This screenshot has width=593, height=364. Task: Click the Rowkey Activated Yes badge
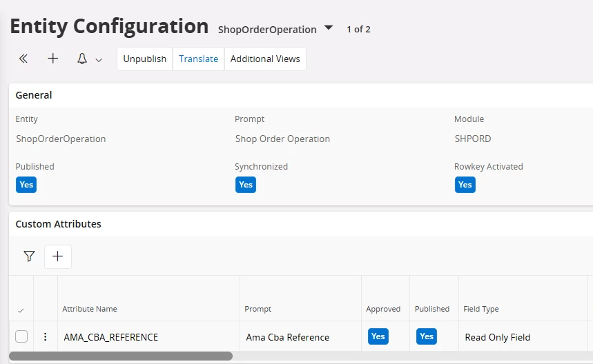click(465, 185)
